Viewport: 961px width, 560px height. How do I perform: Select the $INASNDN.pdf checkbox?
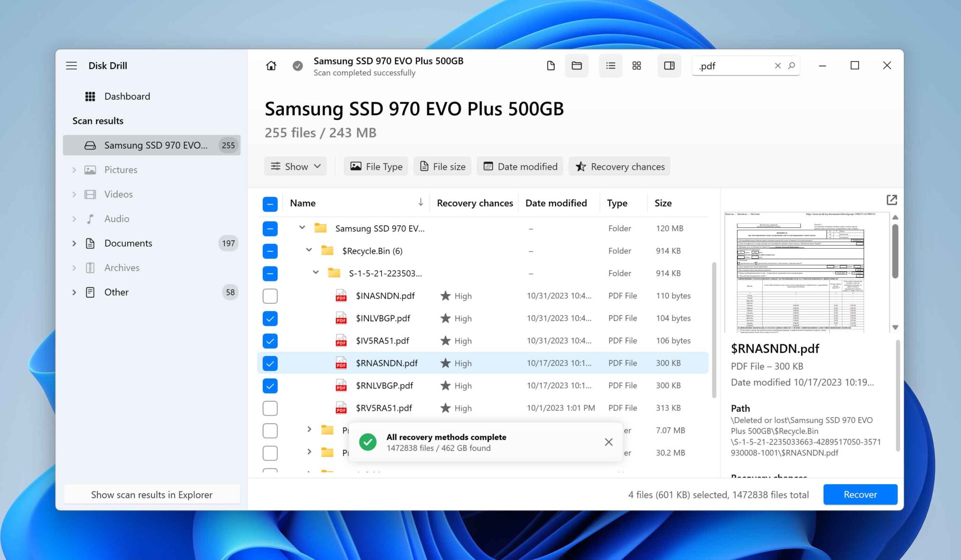[270, 295]
